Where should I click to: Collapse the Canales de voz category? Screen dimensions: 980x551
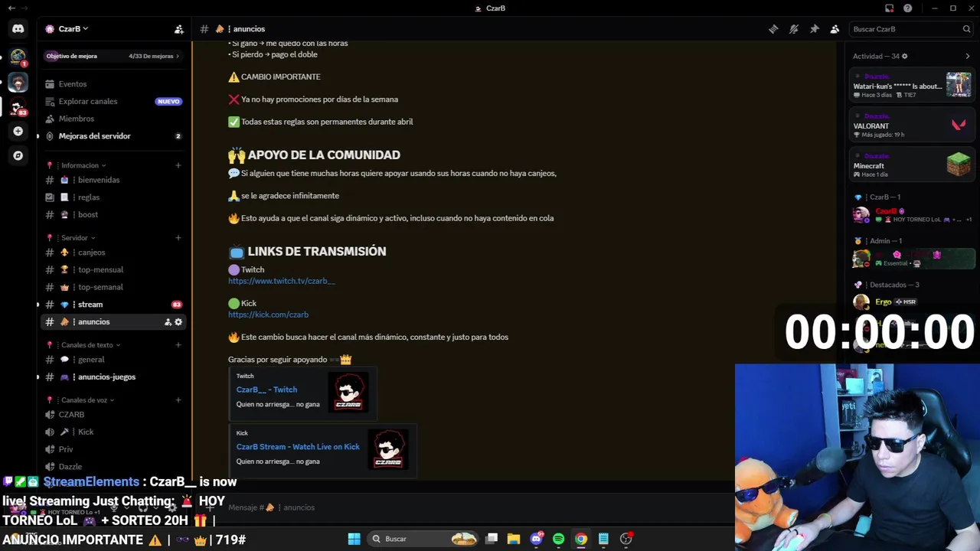coord(88,400)
